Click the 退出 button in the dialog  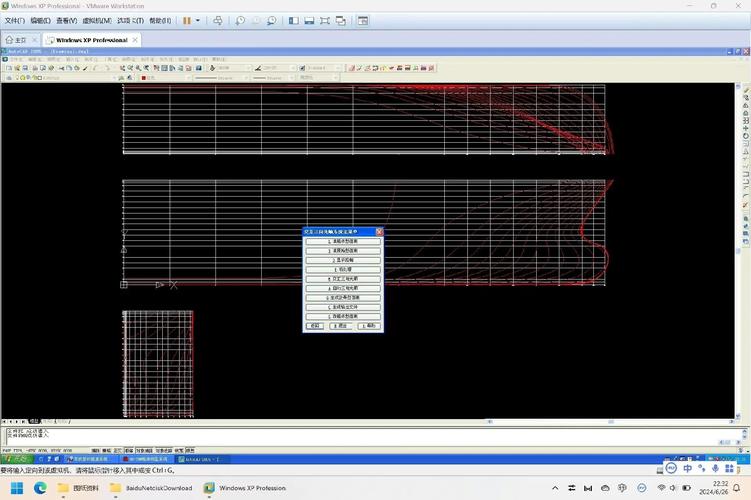click(343, 326)
